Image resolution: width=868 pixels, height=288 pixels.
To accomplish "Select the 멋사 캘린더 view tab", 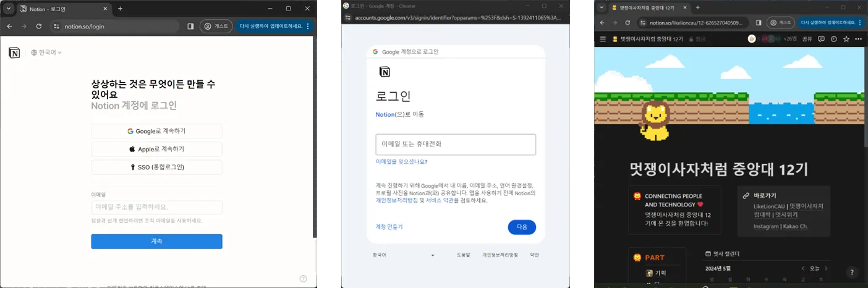I will 722,253.
